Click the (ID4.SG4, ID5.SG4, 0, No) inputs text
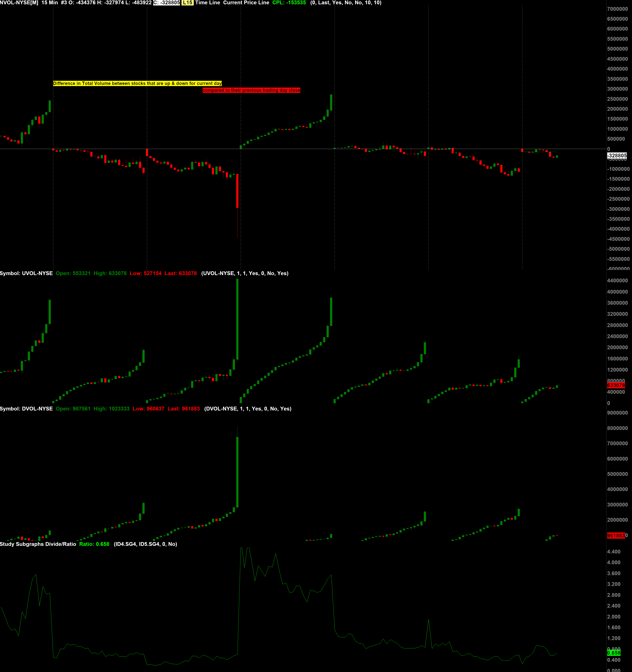The height and width of the screenshot is (672, 632). point(145,544)
